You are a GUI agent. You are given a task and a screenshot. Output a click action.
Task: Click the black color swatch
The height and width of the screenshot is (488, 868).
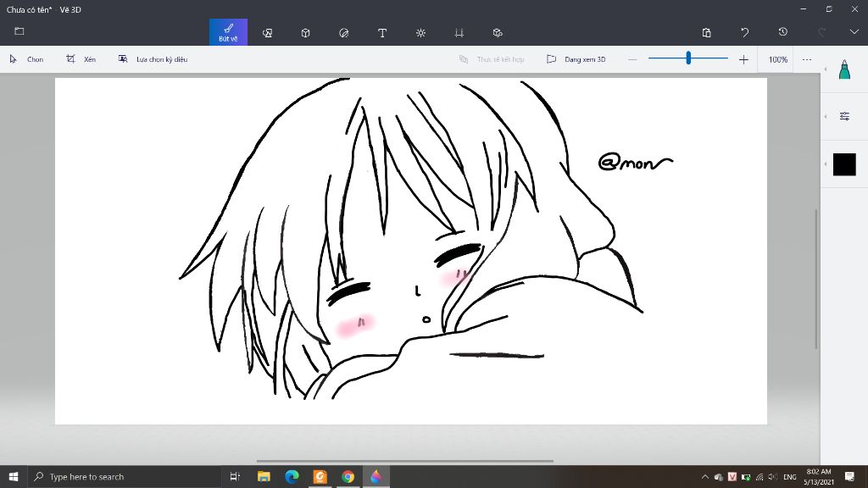pyautogui.click(x=844, y=164)
